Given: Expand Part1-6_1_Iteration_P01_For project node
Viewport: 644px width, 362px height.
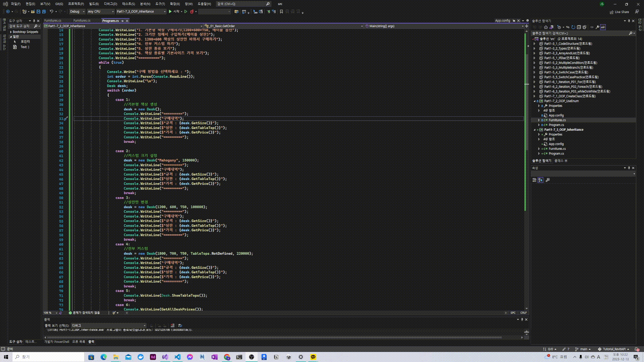Looking at the screenshot, I should [535, 82].
